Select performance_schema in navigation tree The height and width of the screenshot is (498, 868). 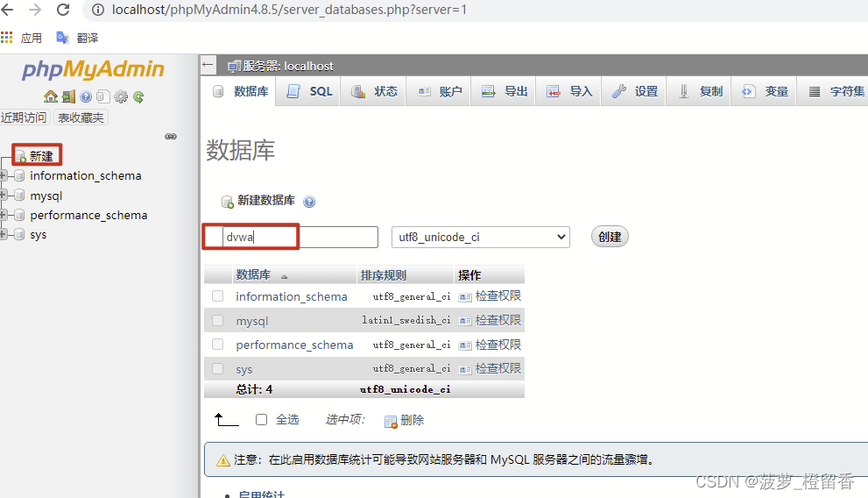click(x=88, y=215)
